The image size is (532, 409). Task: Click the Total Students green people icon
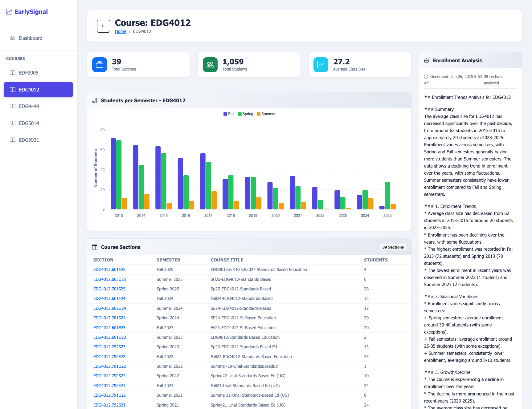click(210, 65)
